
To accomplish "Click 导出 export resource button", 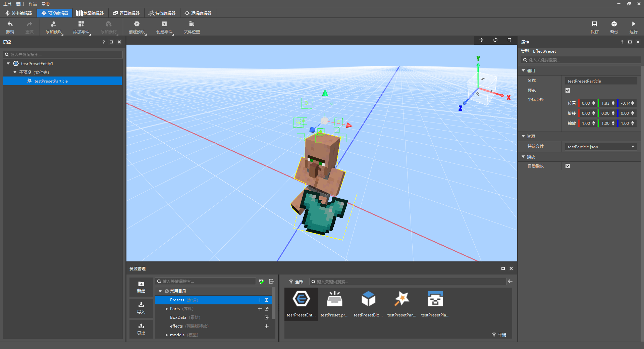I will 141,329.
